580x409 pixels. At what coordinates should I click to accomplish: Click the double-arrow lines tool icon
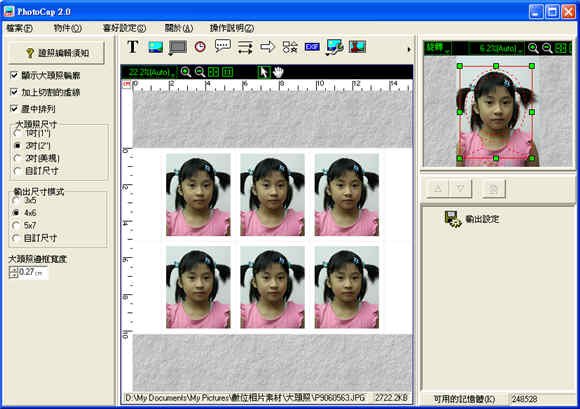pos(245,47)
